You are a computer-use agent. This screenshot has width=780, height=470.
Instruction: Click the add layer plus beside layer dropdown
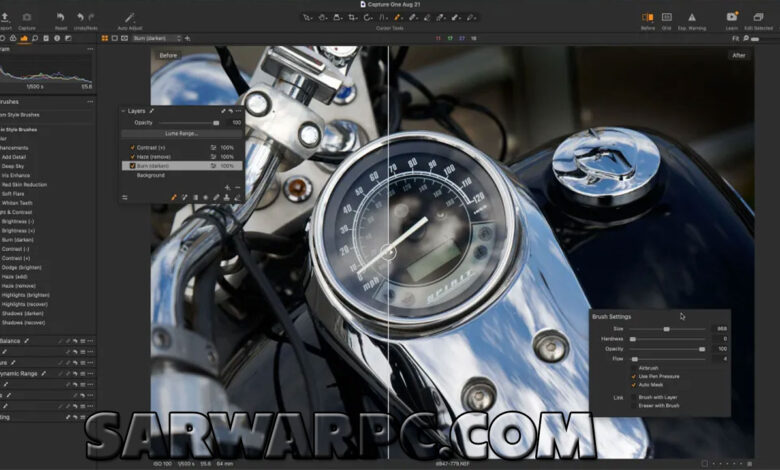click(188, 38)
